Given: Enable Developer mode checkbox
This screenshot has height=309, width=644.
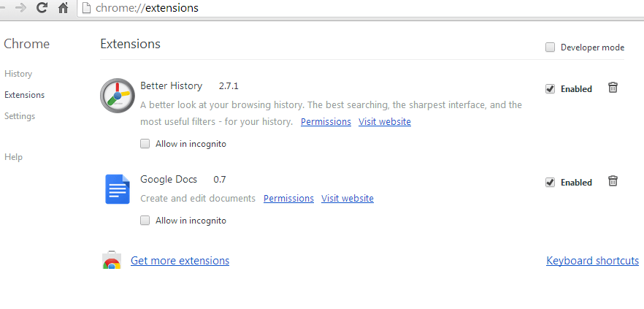Looking at the screenshot, I should click(x=550, y=47).
